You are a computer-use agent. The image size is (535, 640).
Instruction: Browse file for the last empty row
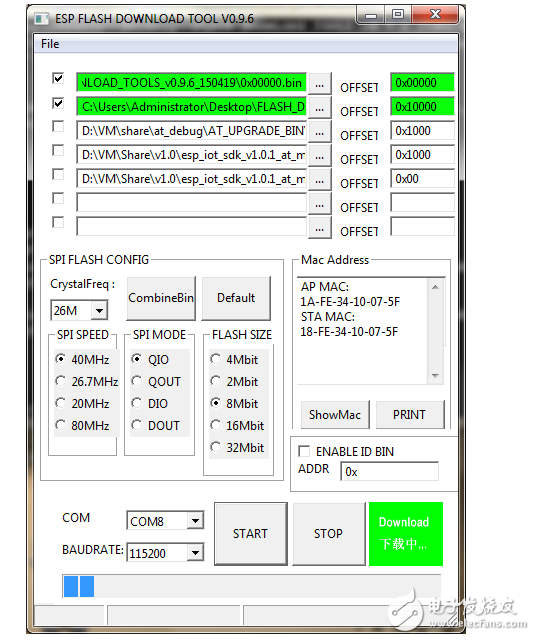click(320, 228)
